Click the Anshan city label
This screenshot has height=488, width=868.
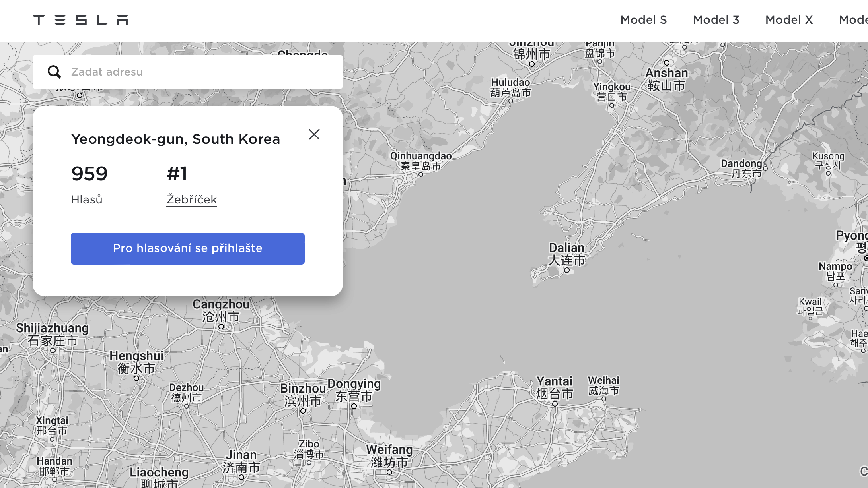(x=666, y=73)
